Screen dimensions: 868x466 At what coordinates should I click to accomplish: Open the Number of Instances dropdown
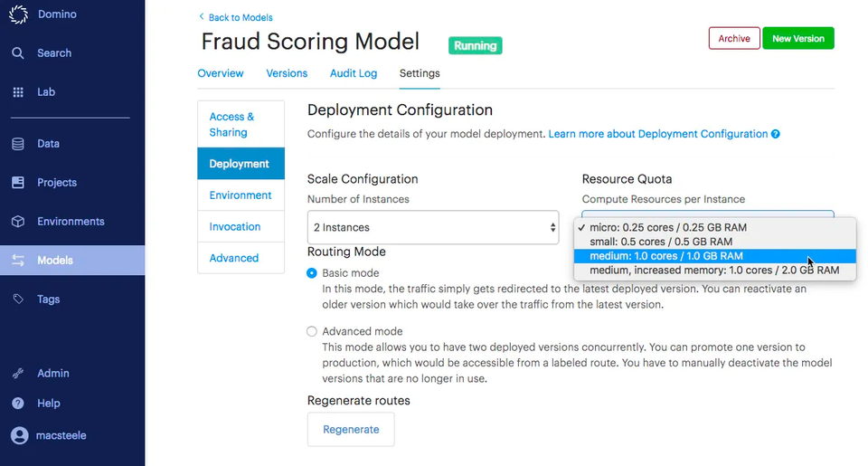[433, 227]
